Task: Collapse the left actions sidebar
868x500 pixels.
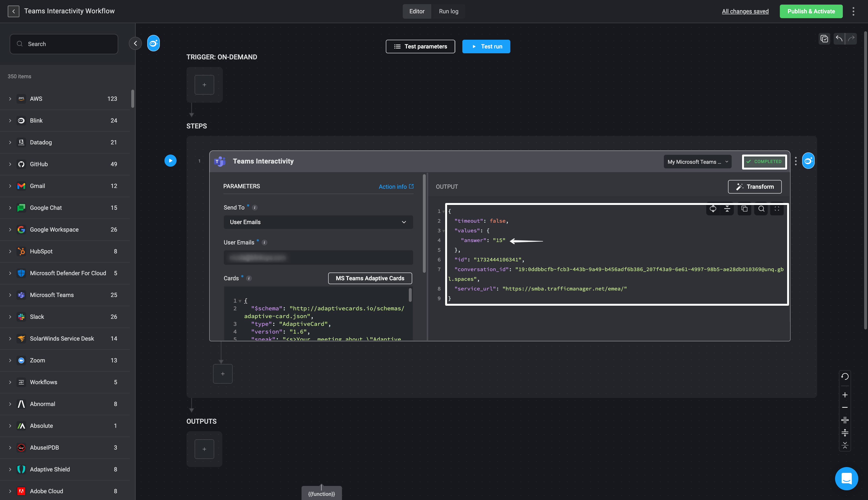Action: click(135, 43)
